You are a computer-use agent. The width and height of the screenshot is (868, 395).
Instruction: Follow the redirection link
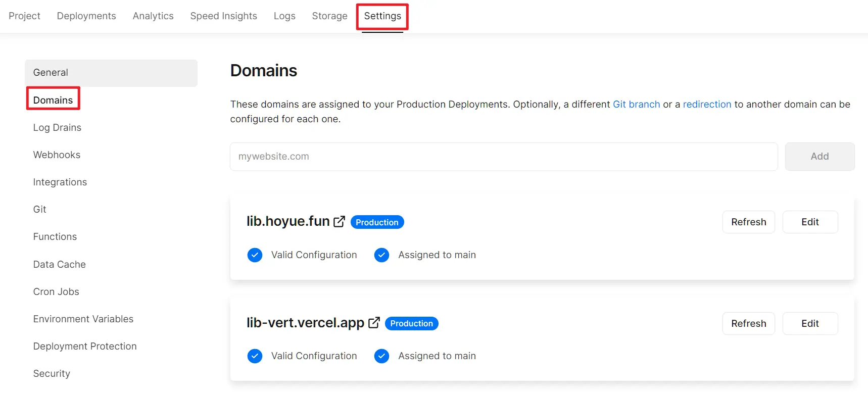point(707,104)
